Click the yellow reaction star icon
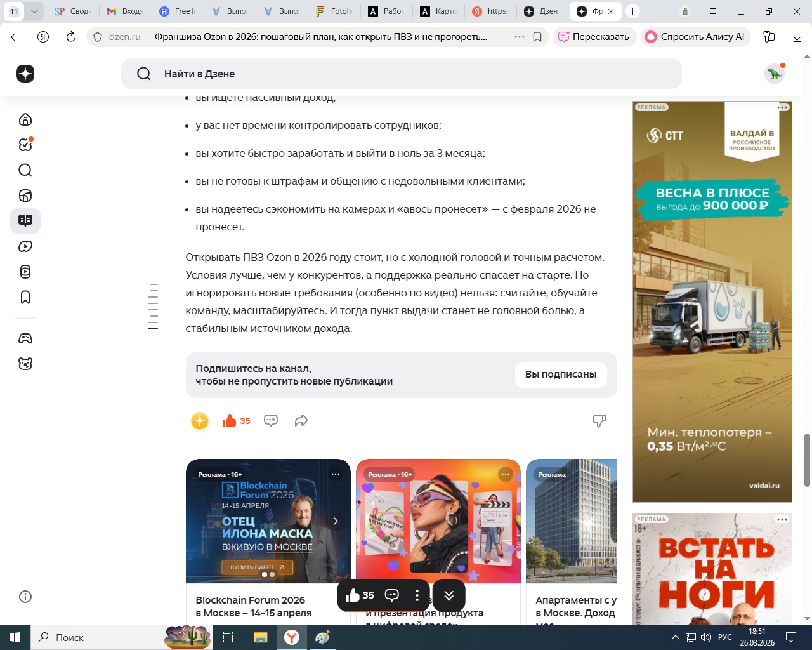812x650 pixels. click(200, 420)
